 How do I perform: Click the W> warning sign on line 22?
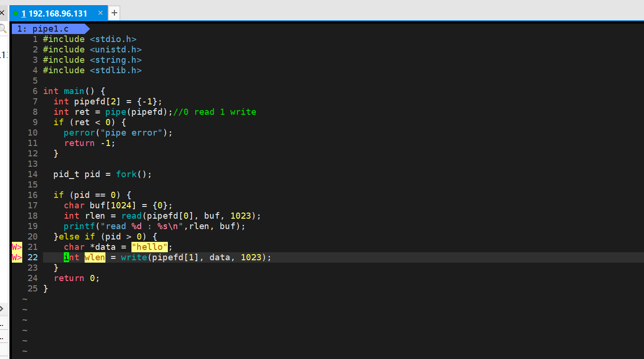[x=17, y=257]
